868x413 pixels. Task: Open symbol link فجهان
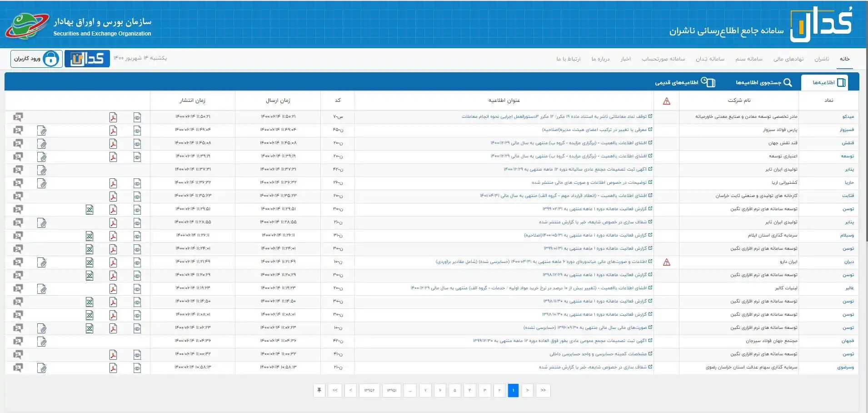pos(848,341)
